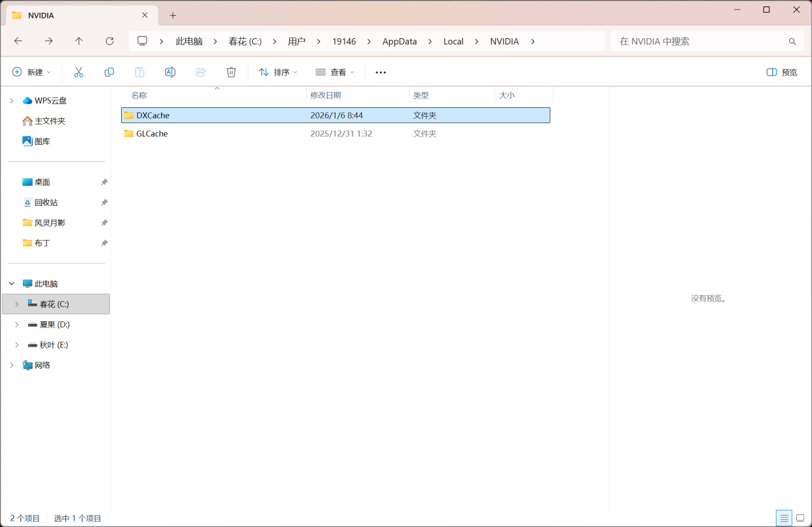Click the Cut scissors icon

79,72
